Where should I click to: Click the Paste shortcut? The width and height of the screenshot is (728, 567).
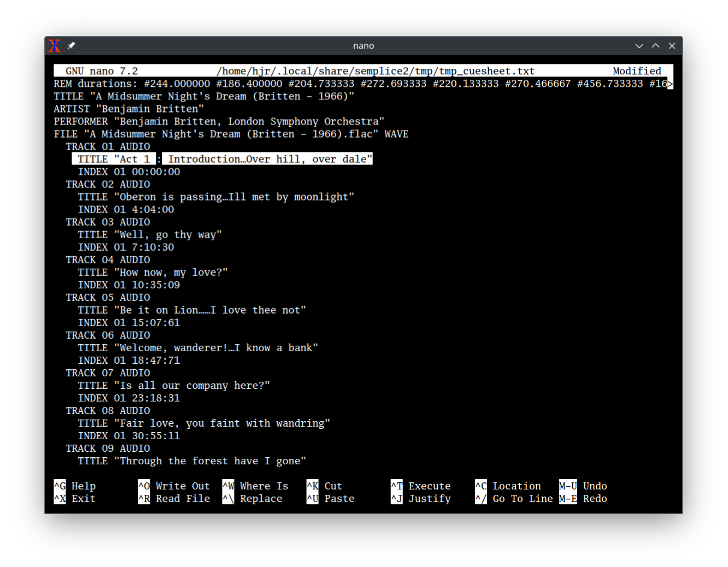pos(339,498)
